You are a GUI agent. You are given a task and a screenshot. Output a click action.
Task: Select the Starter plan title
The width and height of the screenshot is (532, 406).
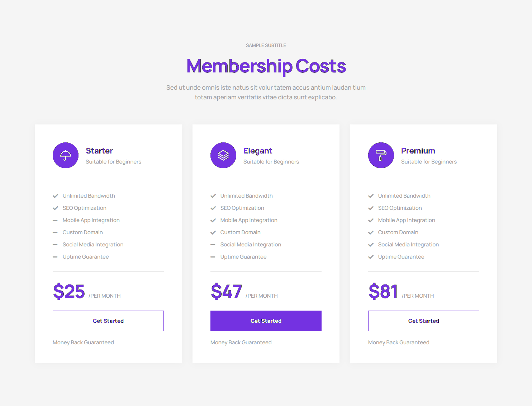click(99, 151)
